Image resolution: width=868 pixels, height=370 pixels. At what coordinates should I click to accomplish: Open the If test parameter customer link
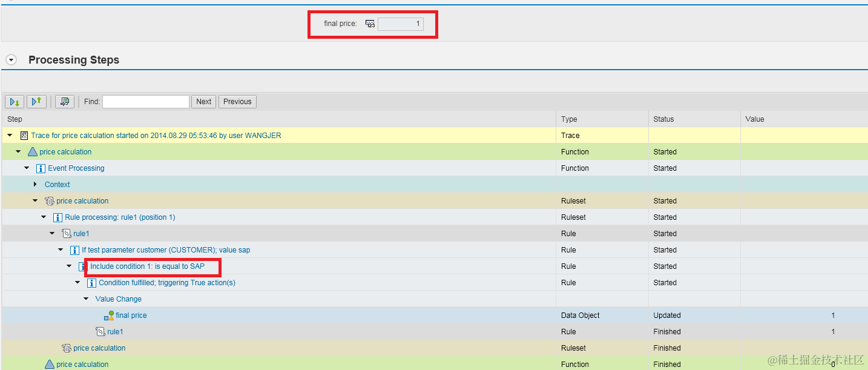pos(166,250)
